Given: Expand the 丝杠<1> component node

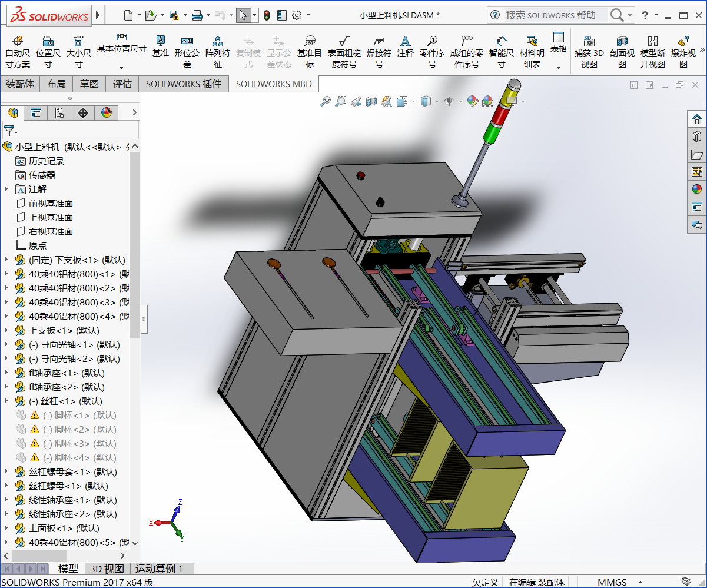Looking at the screenshot, I should tap(6, 401).
